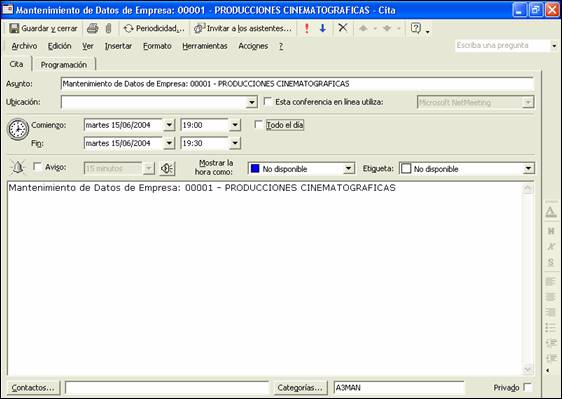Click the notes scrollbar up arrow
The width and height of the screenshot is (562, 399).
coord(528,189)
